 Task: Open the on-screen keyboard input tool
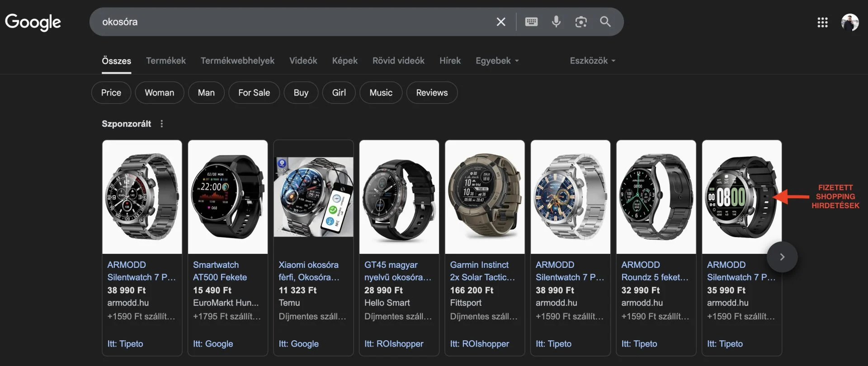(x=531, y=22)
